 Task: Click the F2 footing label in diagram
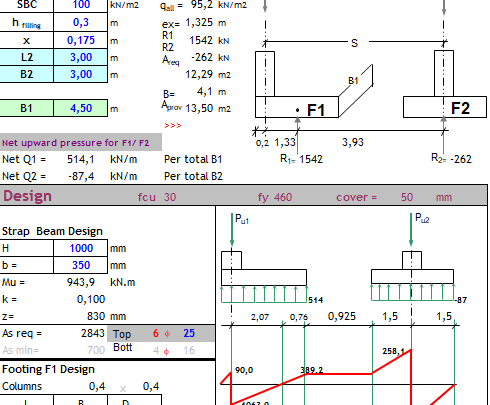[x=460, y=109]
